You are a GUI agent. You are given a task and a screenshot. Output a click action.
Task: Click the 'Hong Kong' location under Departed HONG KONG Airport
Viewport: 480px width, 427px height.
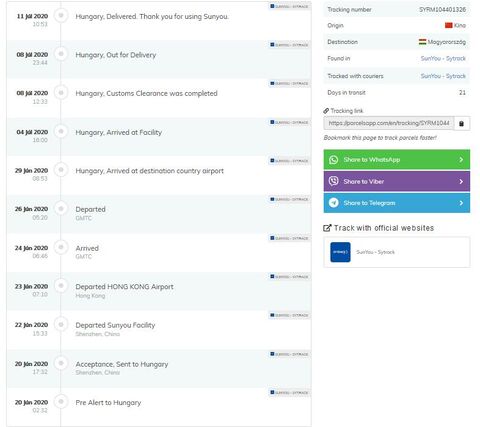coord(90,296)
